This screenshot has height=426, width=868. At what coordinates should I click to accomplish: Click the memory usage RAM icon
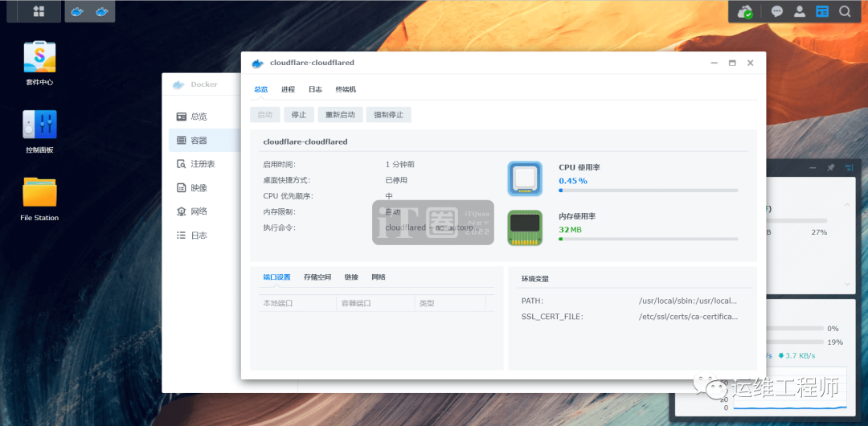pos(524,227)
